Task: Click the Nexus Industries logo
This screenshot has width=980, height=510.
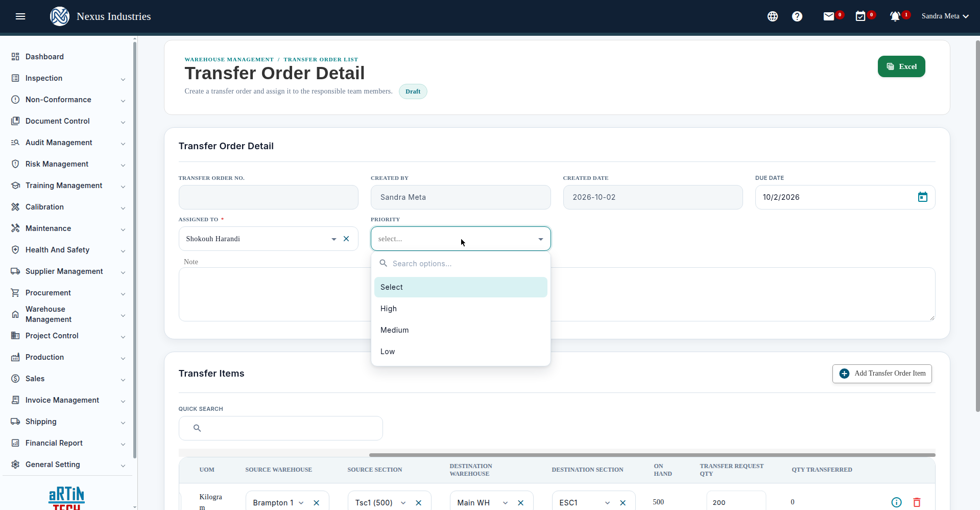Action: (x=60, y=16)
